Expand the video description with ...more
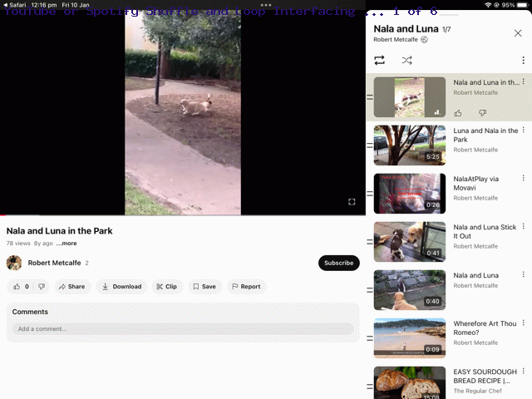This screenshot has height=399, width=532. 66,244
